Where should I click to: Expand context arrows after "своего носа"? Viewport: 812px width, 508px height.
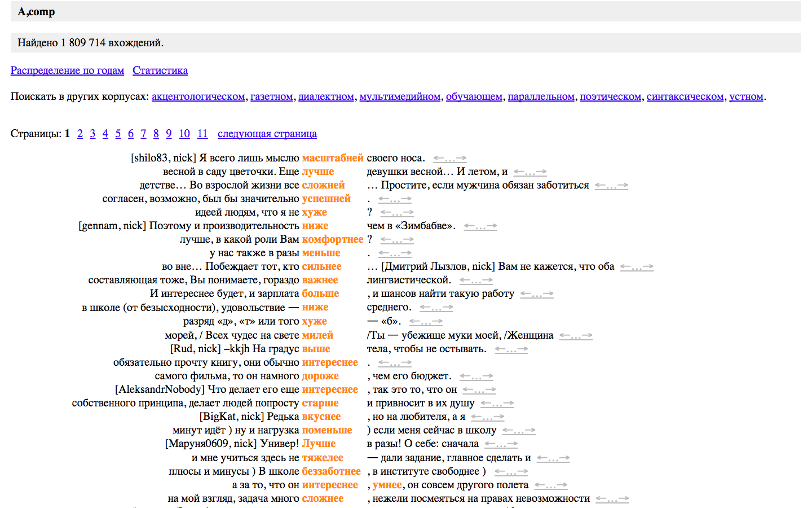coord(449,159)
